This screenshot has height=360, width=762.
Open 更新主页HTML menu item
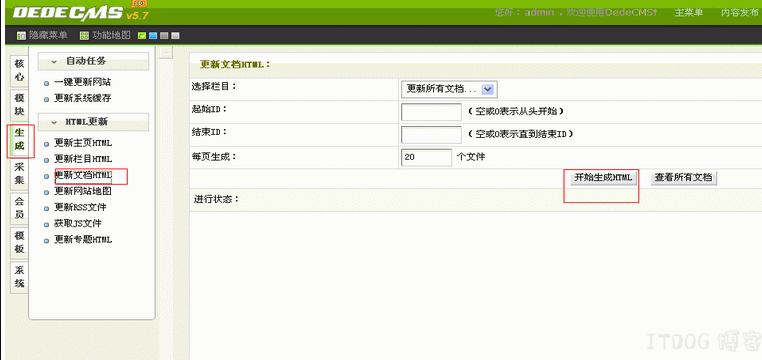point(83,143)
